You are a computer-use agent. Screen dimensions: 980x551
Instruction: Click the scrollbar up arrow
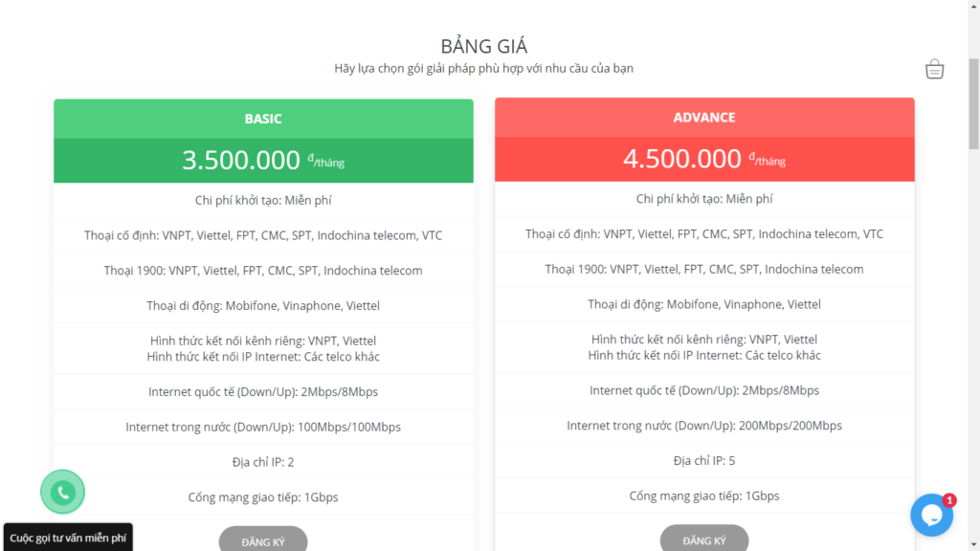[973, 5]
